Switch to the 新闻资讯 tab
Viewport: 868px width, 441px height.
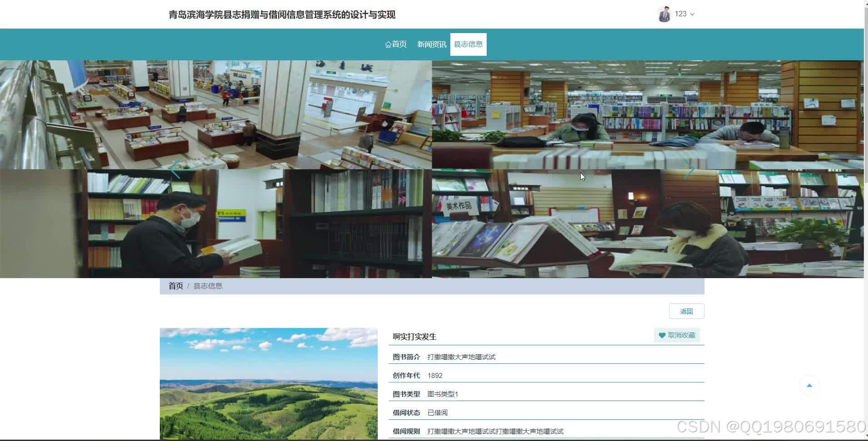click(431, 44)
